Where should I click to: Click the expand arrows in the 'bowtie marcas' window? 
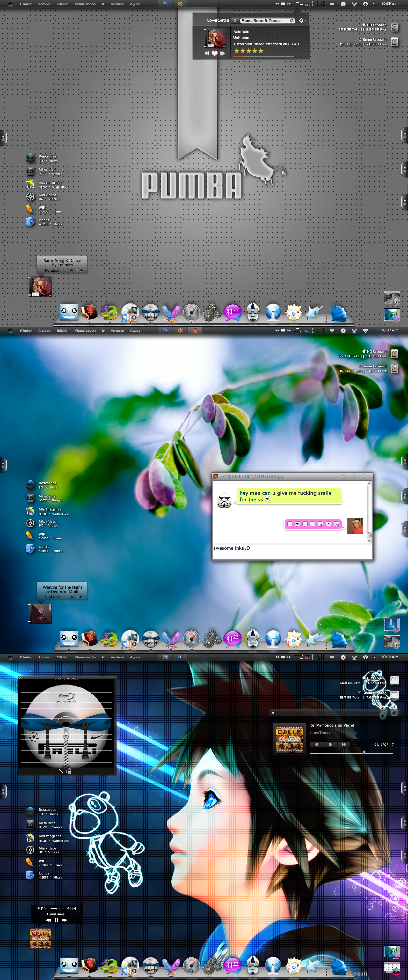61,771
